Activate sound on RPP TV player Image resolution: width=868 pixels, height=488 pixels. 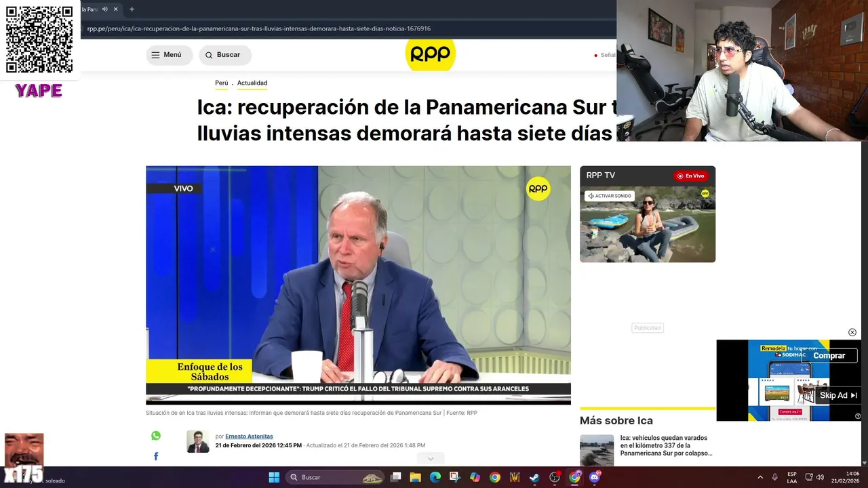point(610,196)
